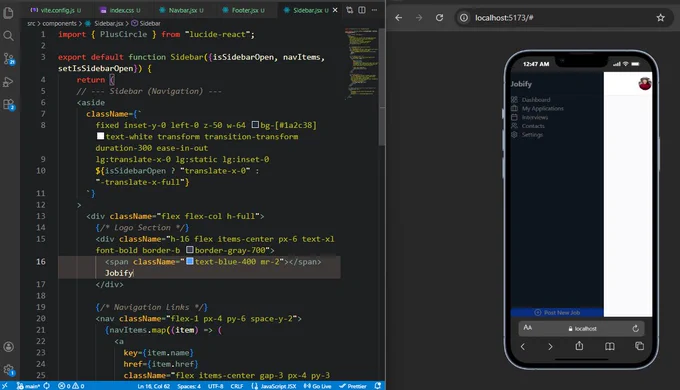
Task: Click the user avatar in phone preview
Action: pos(645,84)
